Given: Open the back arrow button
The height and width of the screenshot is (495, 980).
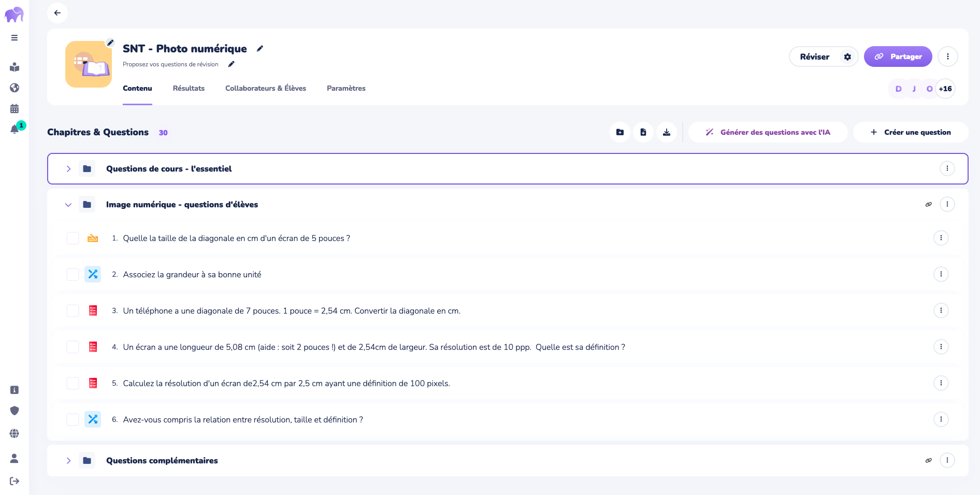Looking at the screenshot, I should (57, 13).
